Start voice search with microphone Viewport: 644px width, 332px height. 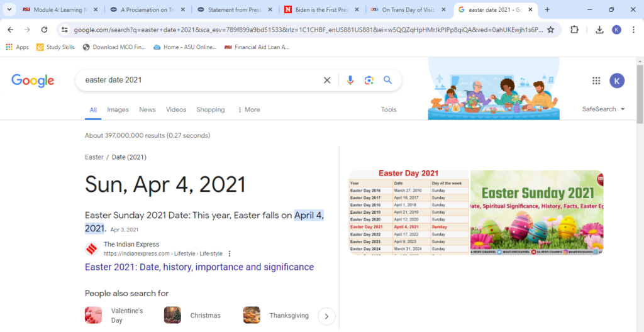350,80
